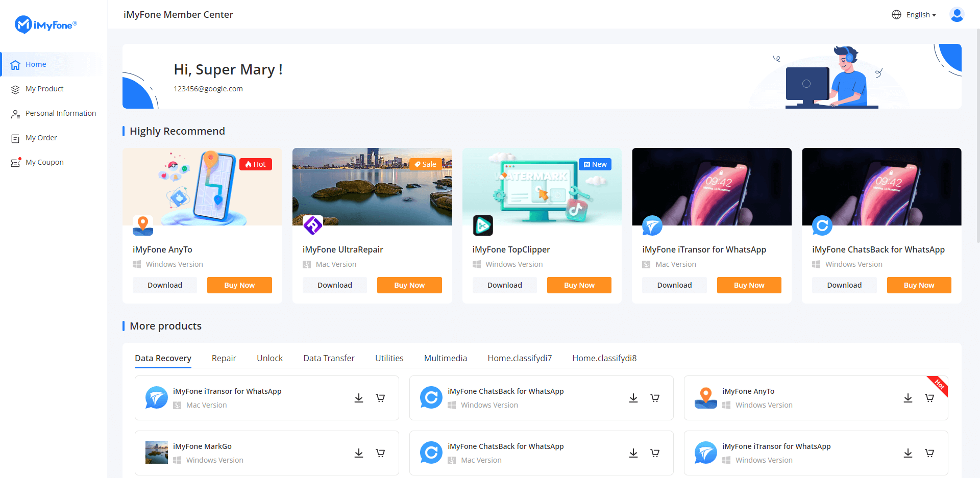The image size is (980, 478).
Task: Click the New badge on TopClipper card
Action: [x=595, y=164]
